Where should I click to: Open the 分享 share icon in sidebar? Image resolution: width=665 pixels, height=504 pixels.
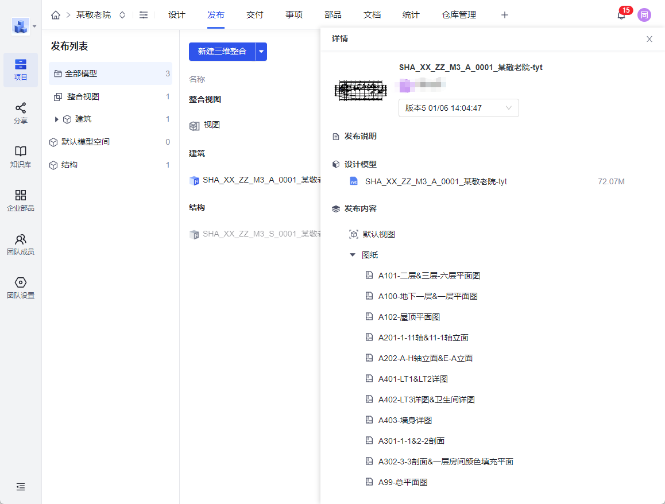pyautogui.click(x=20, y=112)
